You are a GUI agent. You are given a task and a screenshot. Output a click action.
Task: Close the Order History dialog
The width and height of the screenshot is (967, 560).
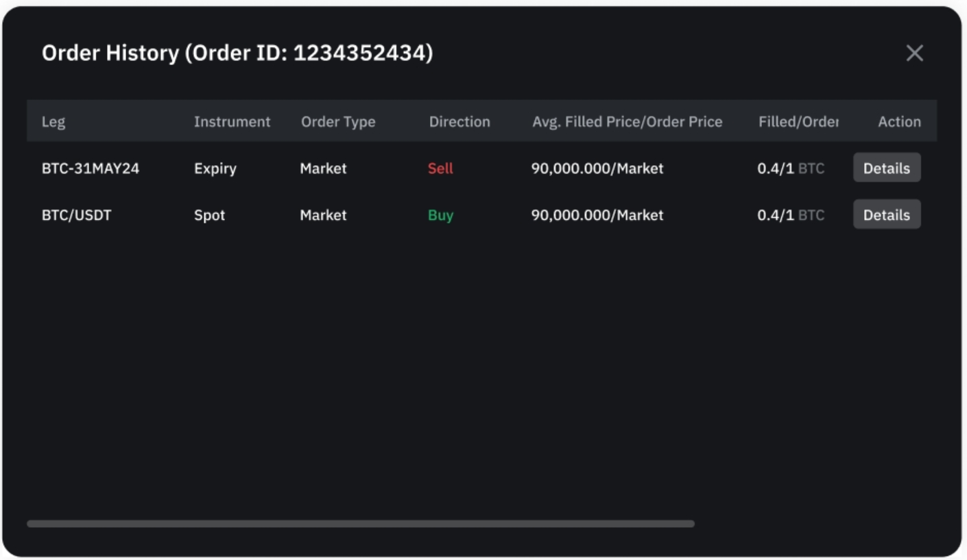pyautogui.click(x=914, y=53)
